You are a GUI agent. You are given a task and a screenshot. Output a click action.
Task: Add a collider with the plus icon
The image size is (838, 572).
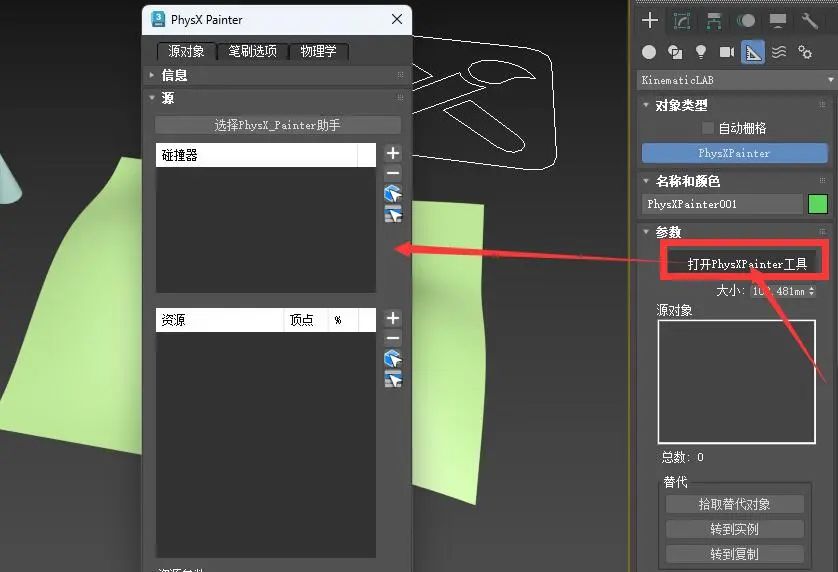[x=393, y=153]
